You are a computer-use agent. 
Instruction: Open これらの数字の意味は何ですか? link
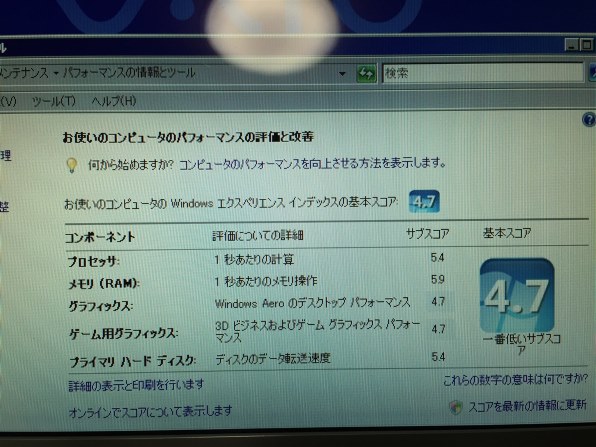pyautogui.click(x=515, y=379)
